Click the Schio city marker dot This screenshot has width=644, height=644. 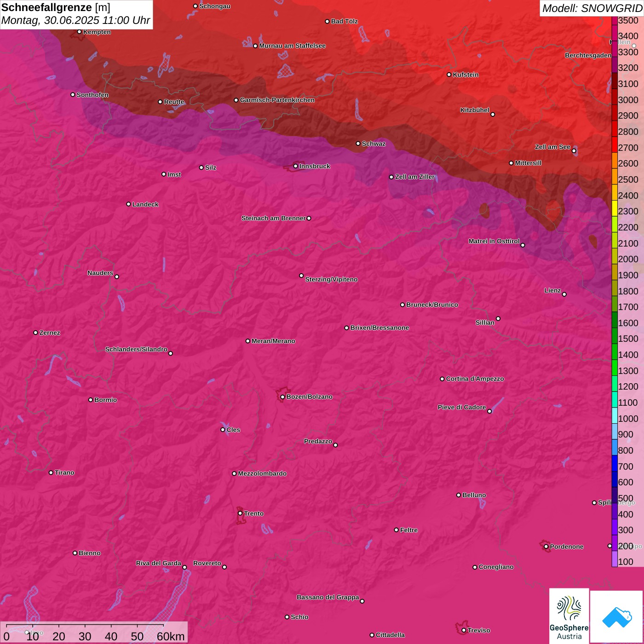pyautogui.click(x=287, y=617)
